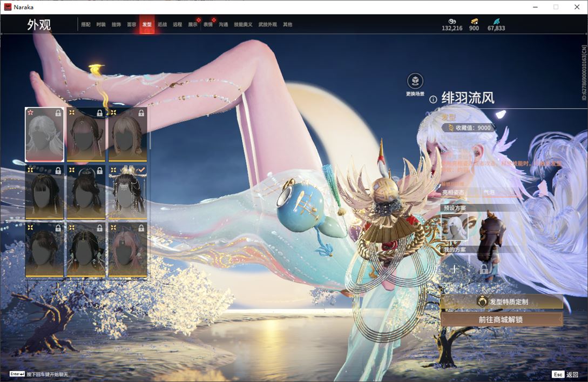588x382 pixels.
Task: Select the white-haired hairstyle thumbnail
Action: [44, 135]
